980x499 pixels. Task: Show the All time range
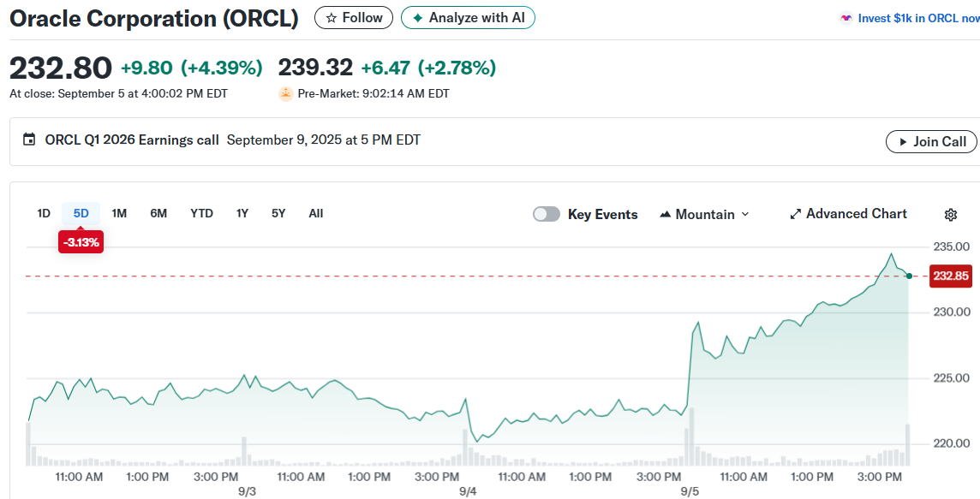[x=315, y=214]
